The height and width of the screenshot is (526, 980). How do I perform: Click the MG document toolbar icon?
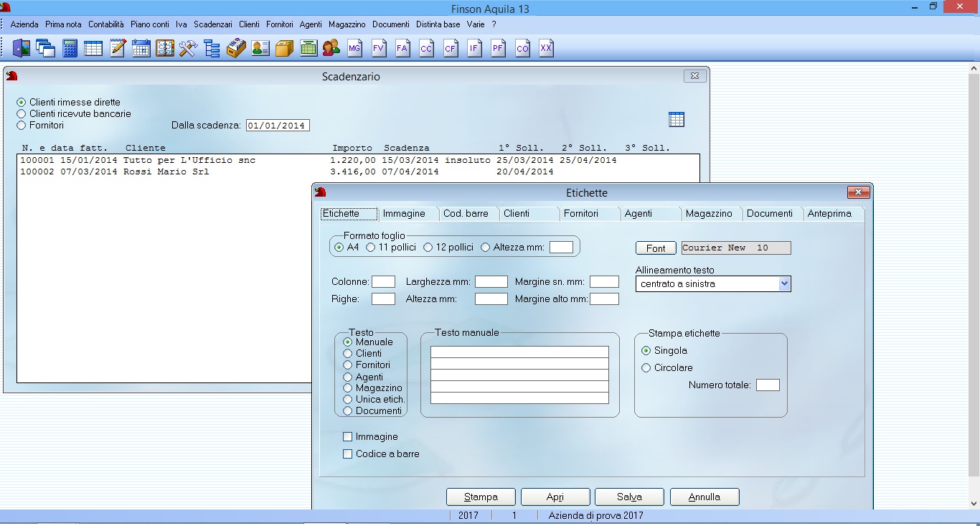click(x=354, y=48)
